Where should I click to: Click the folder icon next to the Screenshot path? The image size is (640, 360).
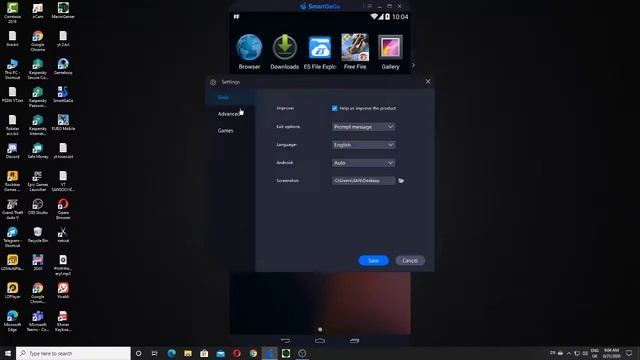click(x=401, y=180)
